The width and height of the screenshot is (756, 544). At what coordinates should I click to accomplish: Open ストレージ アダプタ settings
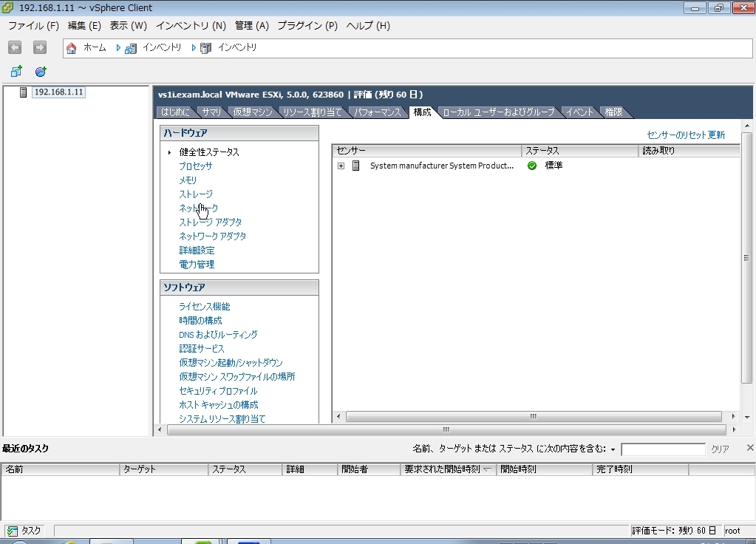pyautogui.click(x=211, y=222)
